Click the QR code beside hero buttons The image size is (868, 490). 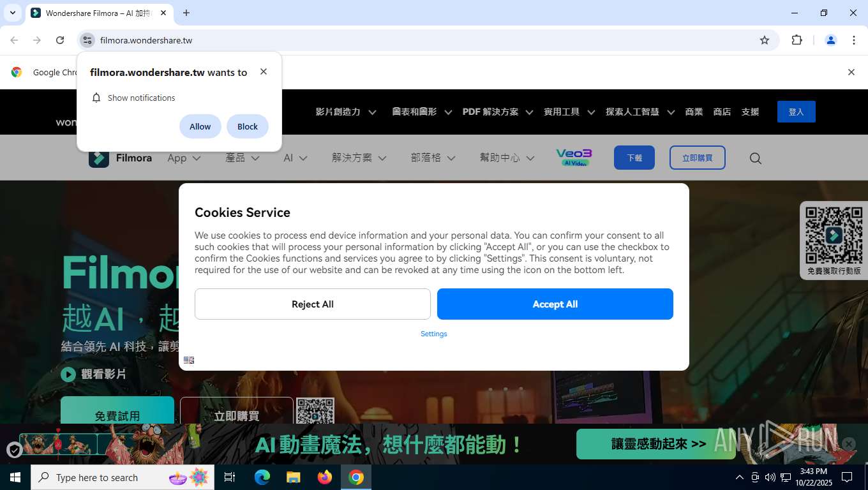click(x=315, y=412)
